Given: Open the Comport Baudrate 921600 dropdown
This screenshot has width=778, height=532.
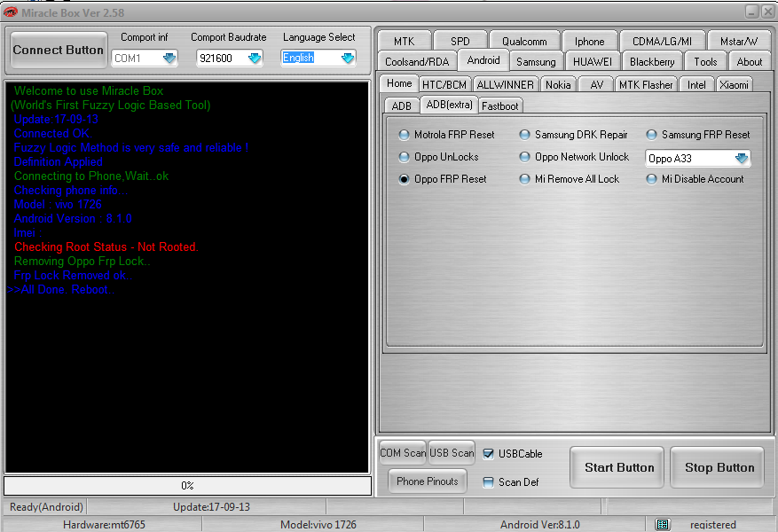Looking at the screenshot, I should click(255, 59).
